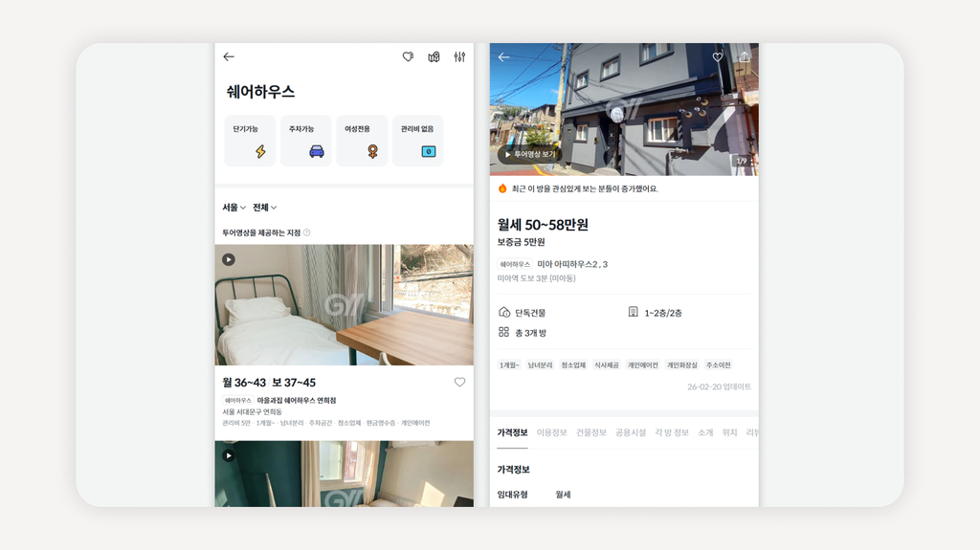Play tour video on first bedroom photo
This screenshot has width=980, height=550.
pyautogui.click(x=229, y=259)
